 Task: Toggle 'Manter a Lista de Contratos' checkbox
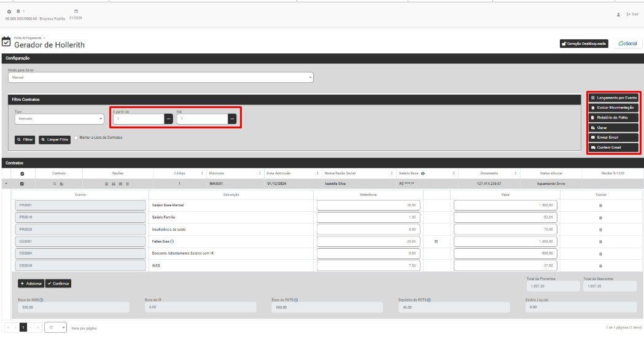coord(76,138)
